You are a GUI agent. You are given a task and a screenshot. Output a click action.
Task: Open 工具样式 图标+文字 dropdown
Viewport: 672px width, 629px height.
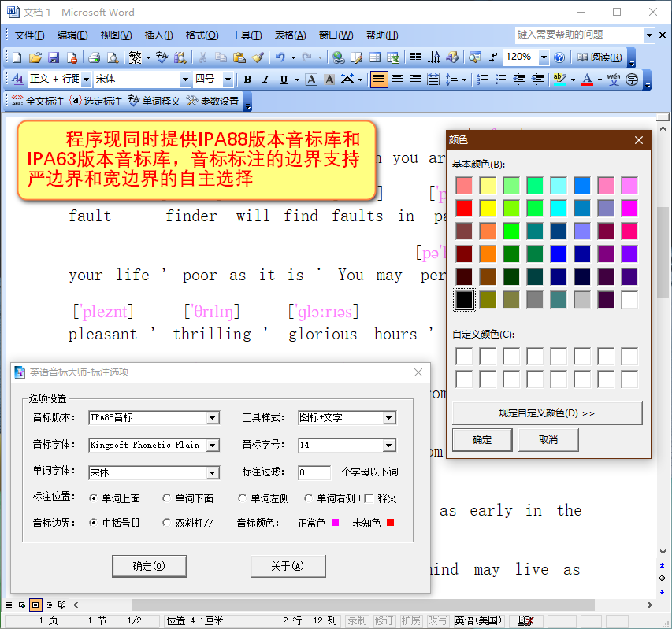388,418
